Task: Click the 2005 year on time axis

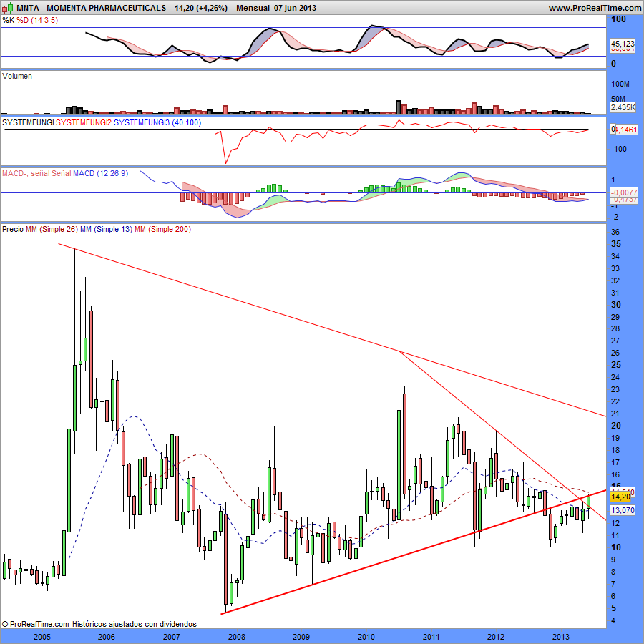Action: tap(42, 637)
